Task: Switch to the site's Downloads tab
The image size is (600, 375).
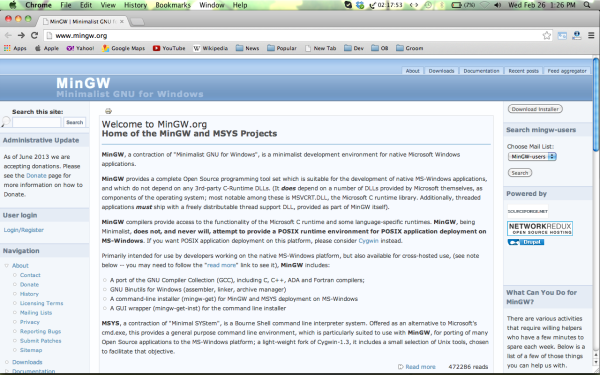Action: coord(441,71)
